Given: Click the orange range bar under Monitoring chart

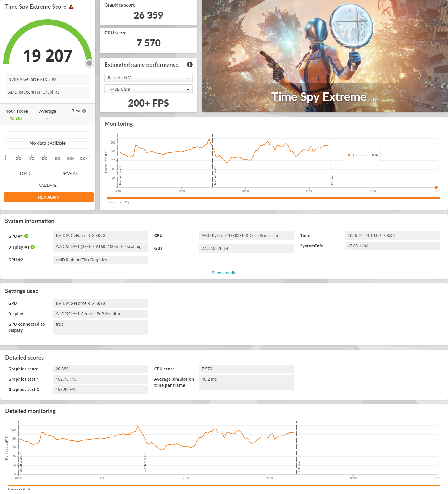Looking at the screenshot, I should (274, 198).
